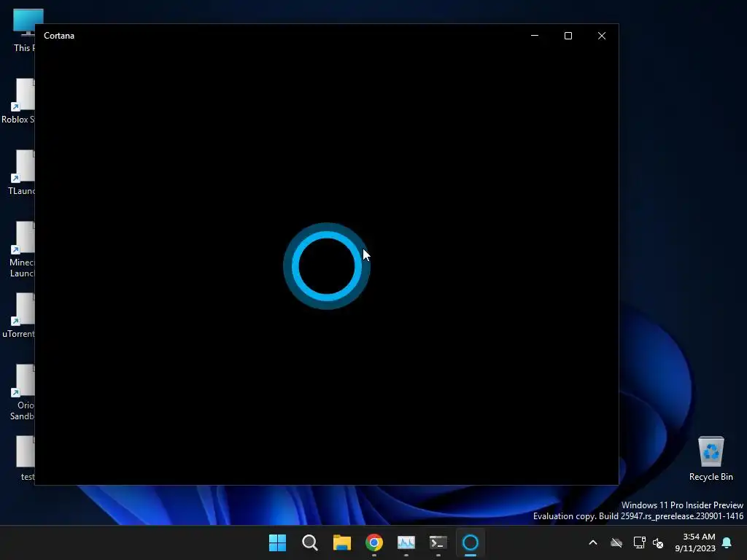The height and width of the screenshot is (560, 747).
Task: Open the Windows Start menu
Action: pyautogui.click(x=277, y=542)
